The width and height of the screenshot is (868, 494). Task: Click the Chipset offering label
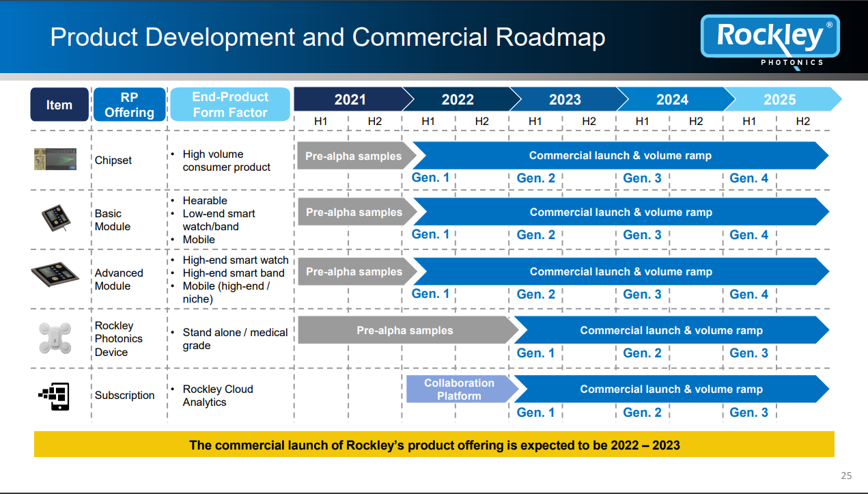coord(113,160)
